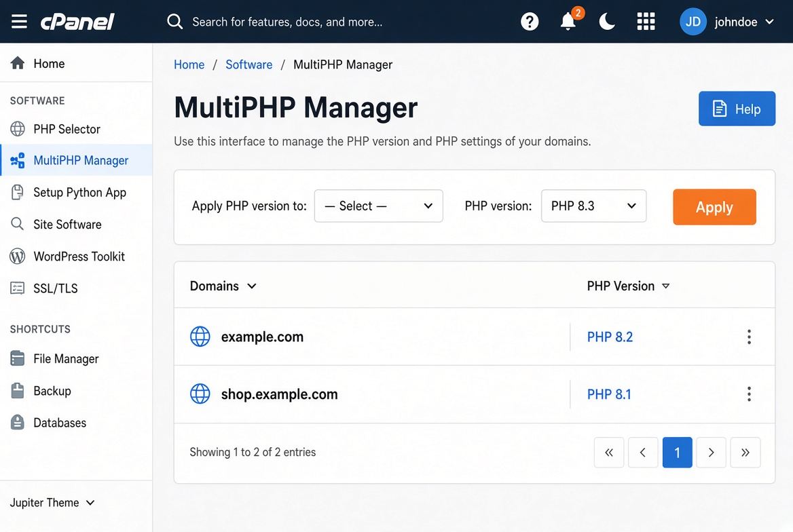
Task: Click globe icon beside shop.example.com
Action: click(200, 394)
